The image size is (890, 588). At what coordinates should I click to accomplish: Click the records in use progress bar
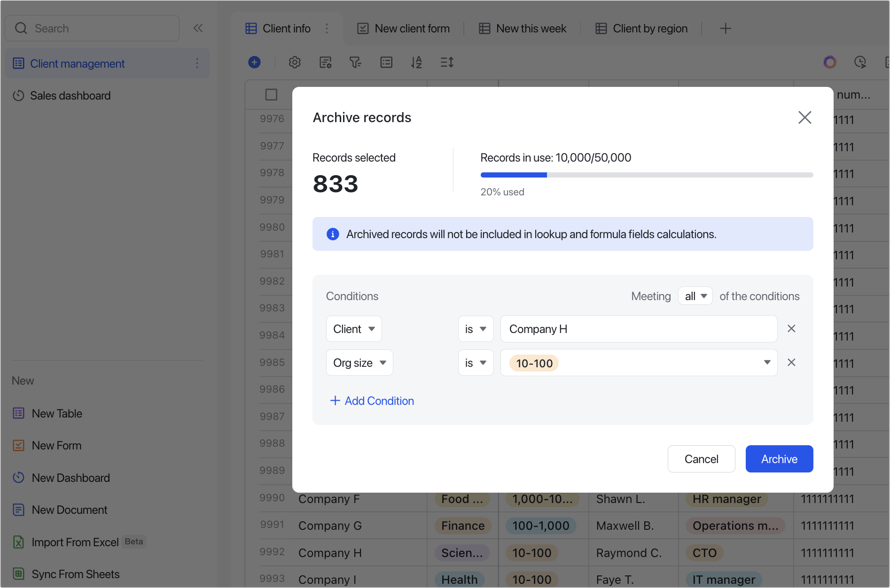coord(647,175)
